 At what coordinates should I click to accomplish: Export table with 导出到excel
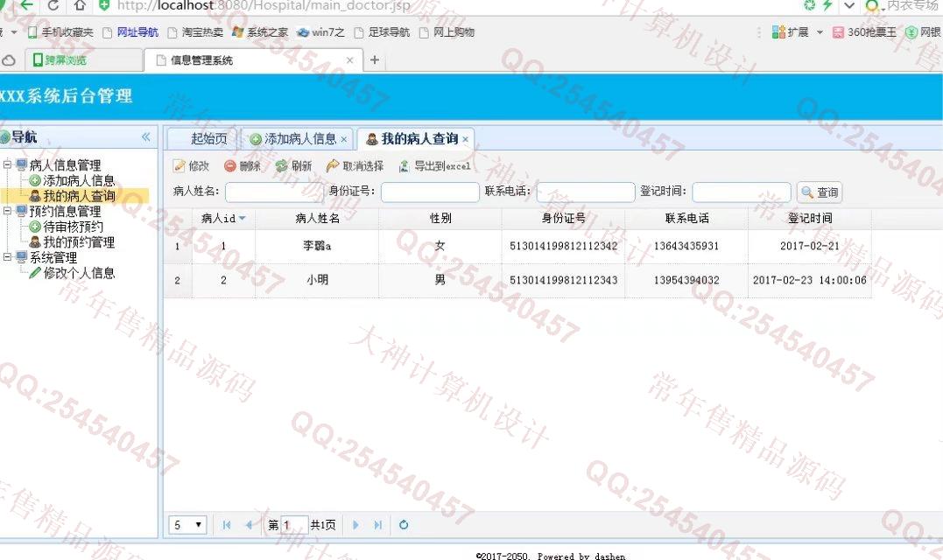click(435, 166)
